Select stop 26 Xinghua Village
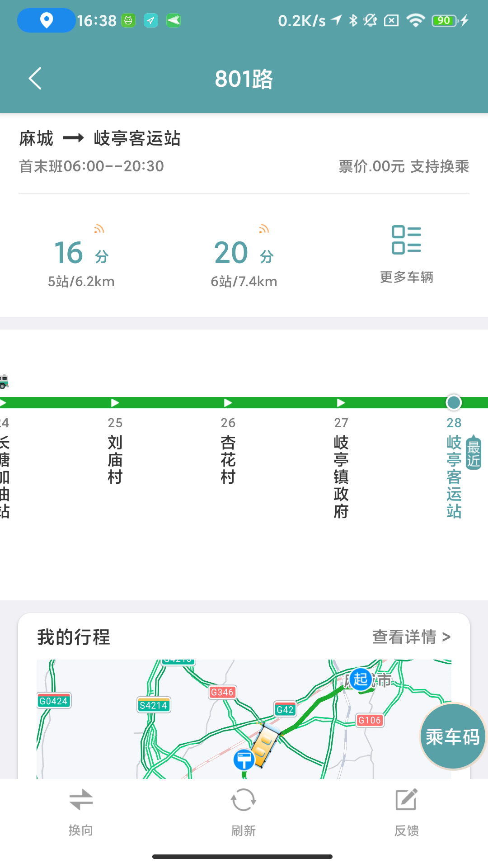 click(228, 459)
